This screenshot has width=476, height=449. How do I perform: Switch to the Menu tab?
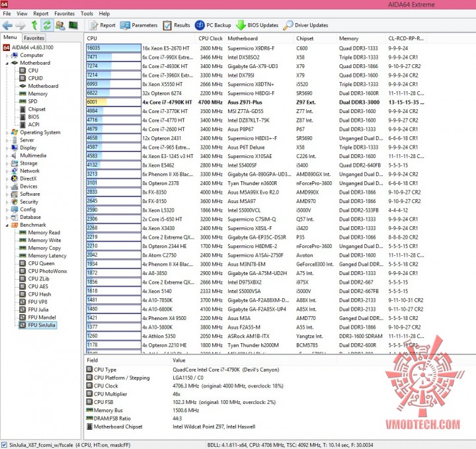(x=10, y=37)
